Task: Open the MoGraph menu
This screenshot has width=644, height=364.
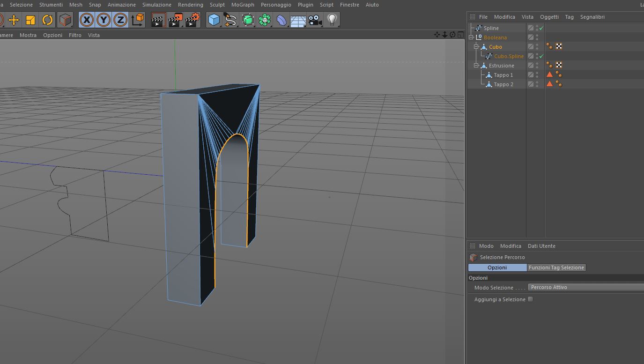Action: pos(243,5)
